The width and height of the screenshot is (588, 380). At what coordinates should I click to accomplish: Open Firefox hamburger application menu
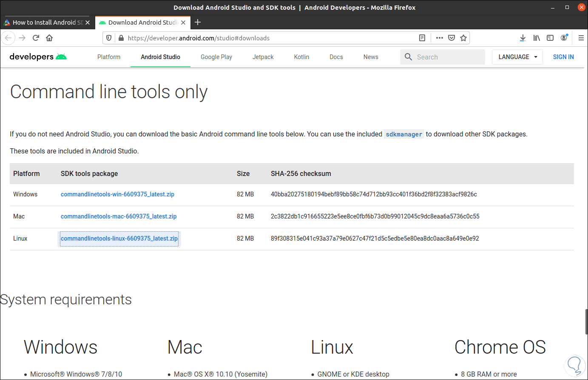[581, 38]
